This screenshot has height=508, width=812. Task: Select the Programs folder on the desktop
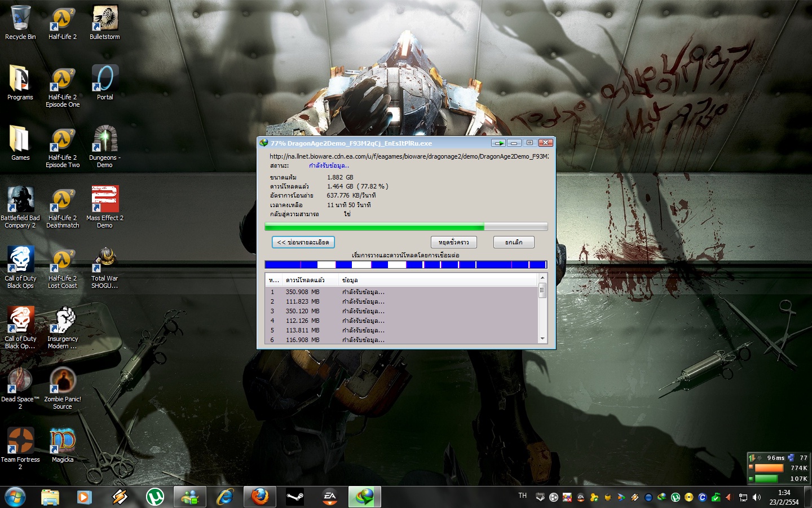(20, 83)
